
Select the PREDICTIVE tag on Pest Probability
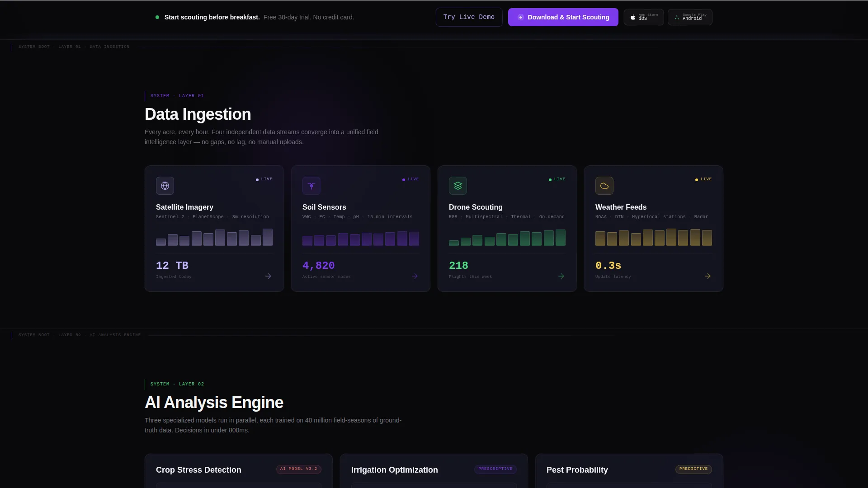tap(693, 469)
